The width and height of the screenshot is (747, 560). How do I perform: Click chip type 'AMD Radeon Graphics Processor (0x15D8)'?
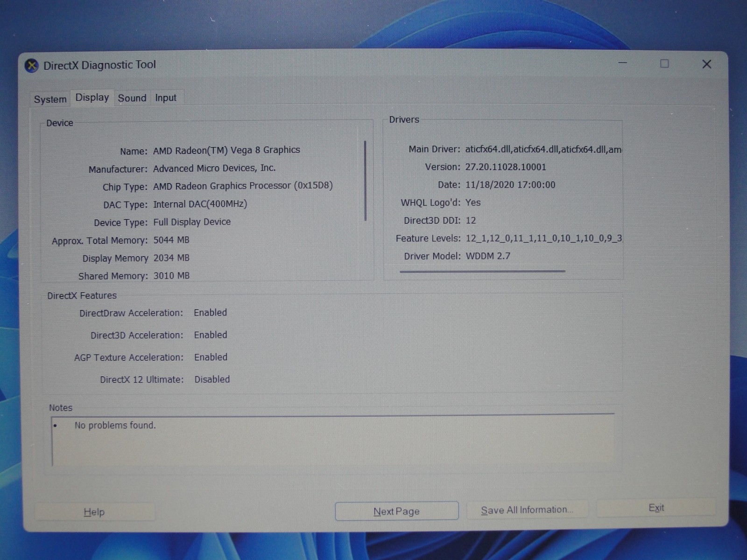pyautogui.click(x=243, y=186)
